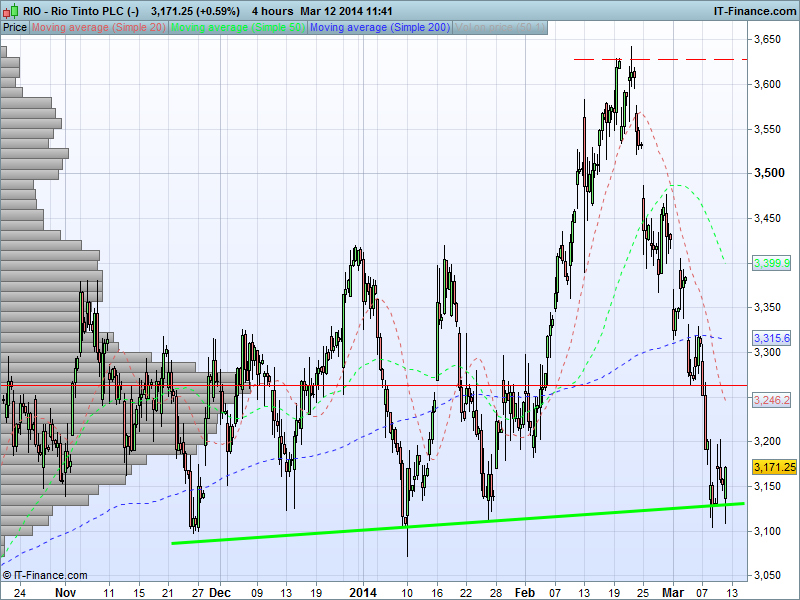800x600 pixels.
Task: Click the 3,100 price axis label
Action: point(767,531)
